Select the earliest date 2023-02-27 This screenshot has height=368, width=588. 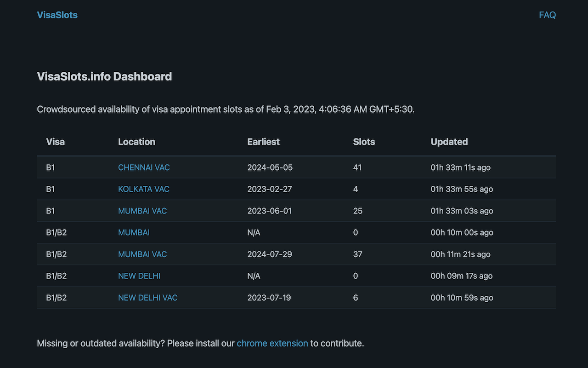pos(269,189)
